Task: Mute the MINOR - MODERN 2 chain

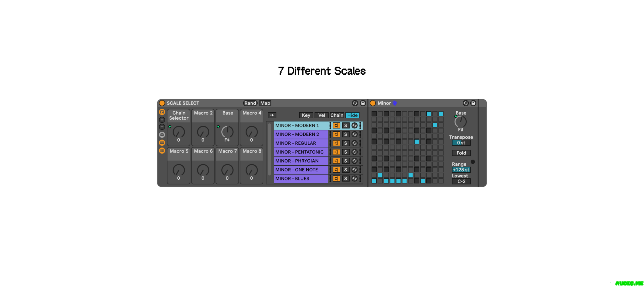Action: coord(336,134)
